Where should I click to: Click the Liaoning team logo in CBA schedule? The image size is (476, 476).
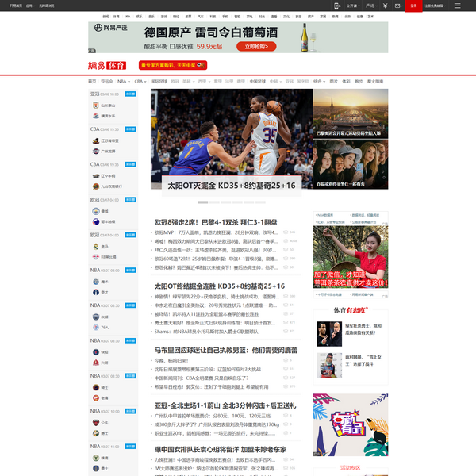tap(95, 175)
